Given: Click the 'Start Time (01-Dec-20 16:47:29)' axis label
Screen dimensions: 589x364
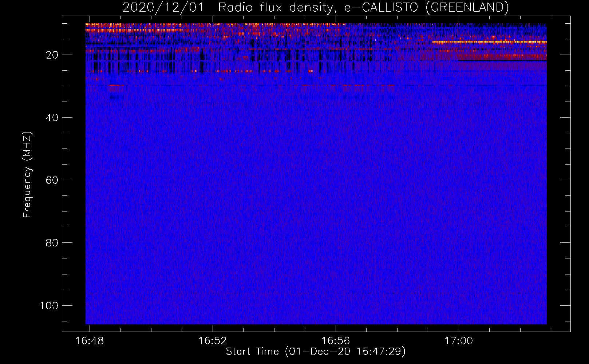Looking at the screenshot, I should [x=316, y=351].
